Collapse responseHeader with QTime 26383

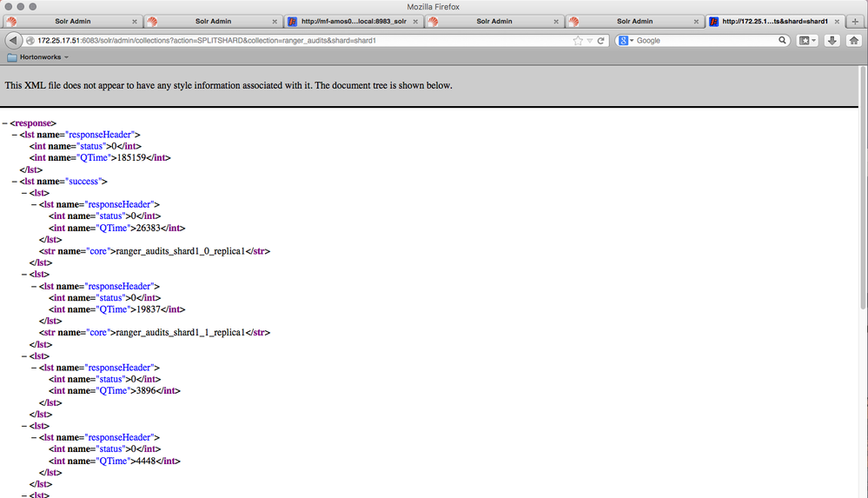tap(34, 204)
